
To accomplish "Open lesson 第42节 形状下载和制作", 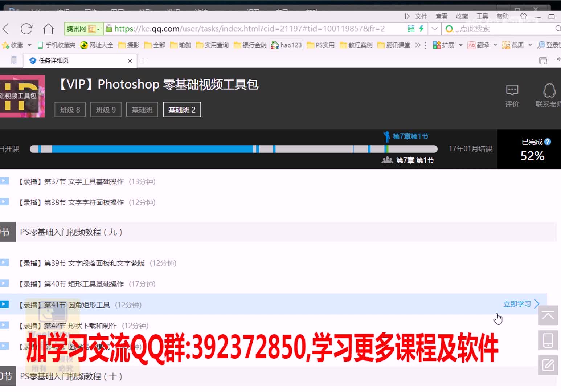I will (x=83, y=326).
